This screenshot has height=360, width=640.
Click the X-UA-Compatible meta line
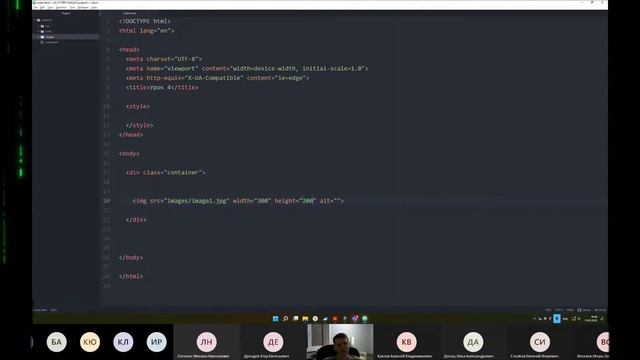point(218,78)
